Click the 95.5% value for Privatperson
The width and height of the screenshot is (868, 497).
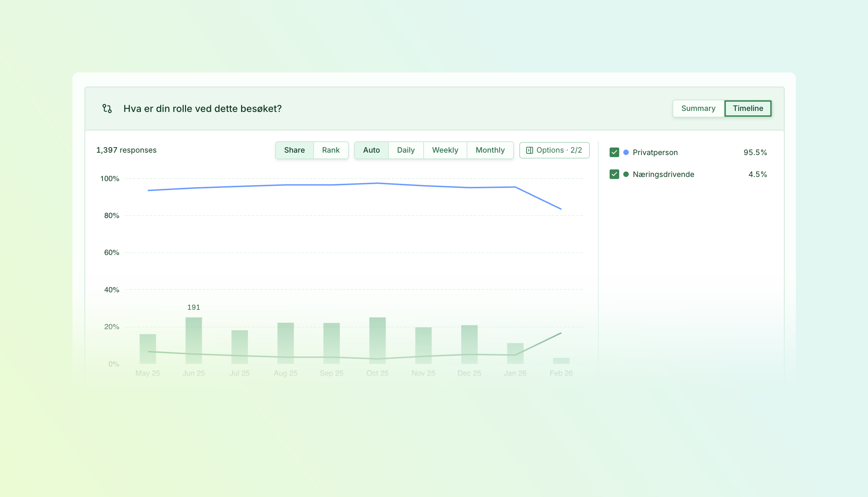(755, 152)
